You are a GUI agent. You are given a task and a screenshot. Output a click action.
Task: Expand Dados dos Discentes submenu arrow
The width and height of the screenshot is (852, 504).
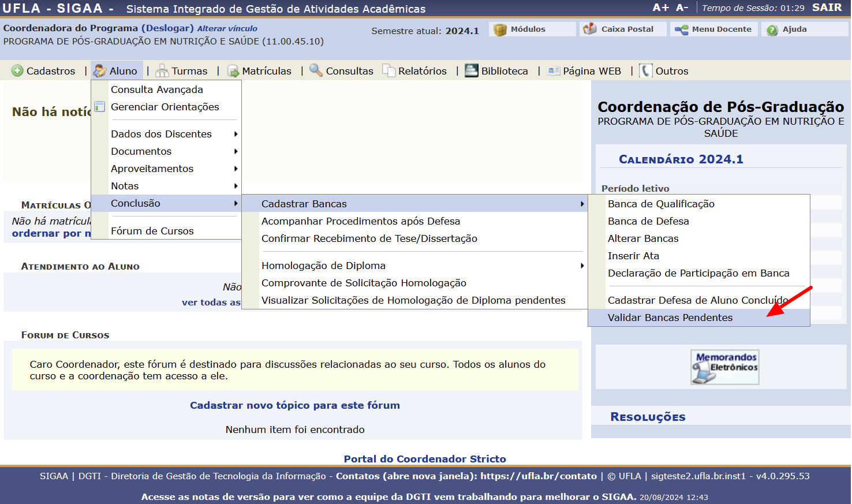[236, 134]
